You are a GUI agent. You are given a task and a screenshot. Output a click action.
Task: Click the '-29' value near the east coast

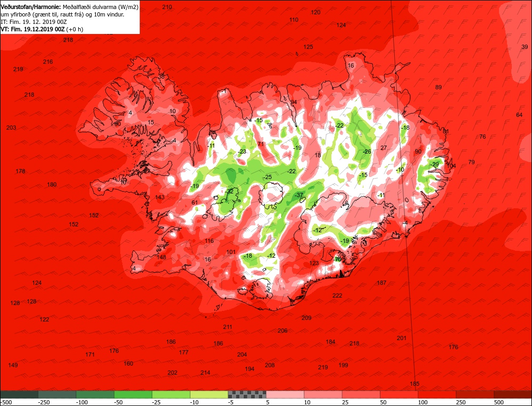coord(434,164)
